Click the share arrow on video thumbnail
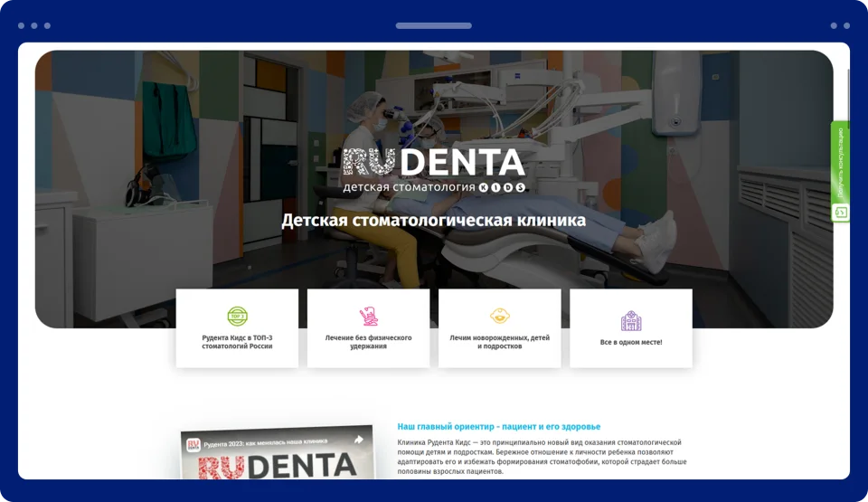Screen dimensions: 868x502 tap(359, 440)
